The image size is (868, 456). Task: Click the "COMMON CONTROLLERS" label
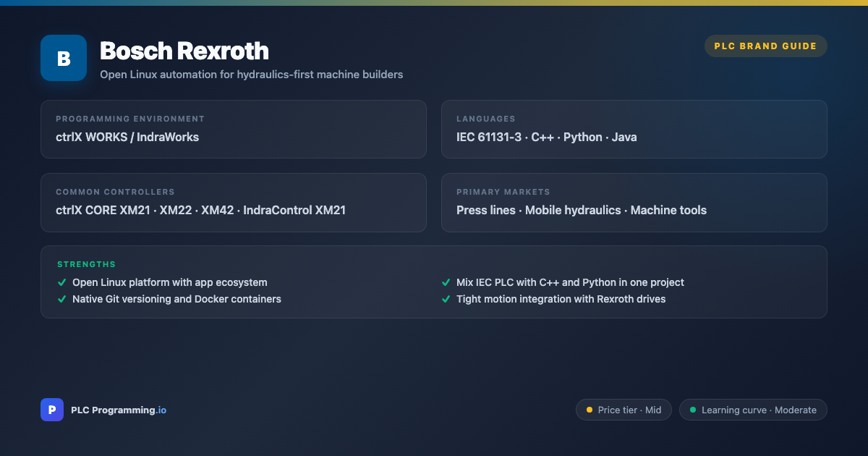115,192
